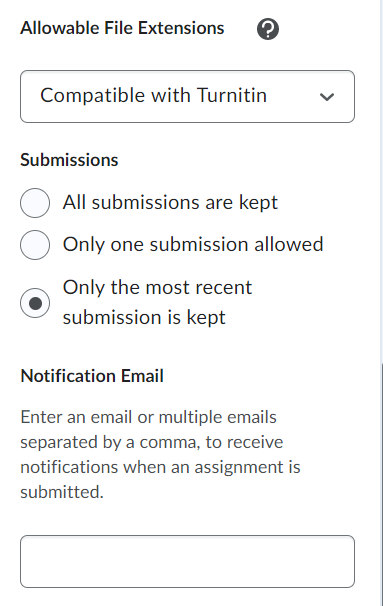Click the 'separated by a comma' description line
Viewport: 383px width, 606px height.
point(151,442)
